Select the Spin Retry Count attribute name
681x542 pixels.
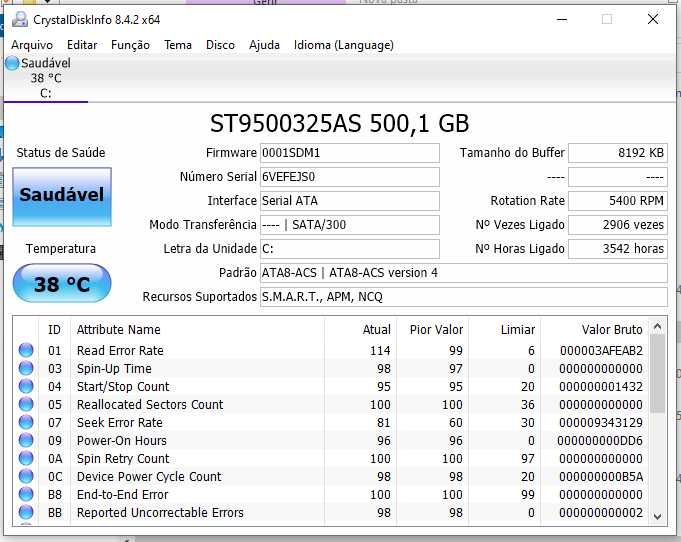click(123, 459)
